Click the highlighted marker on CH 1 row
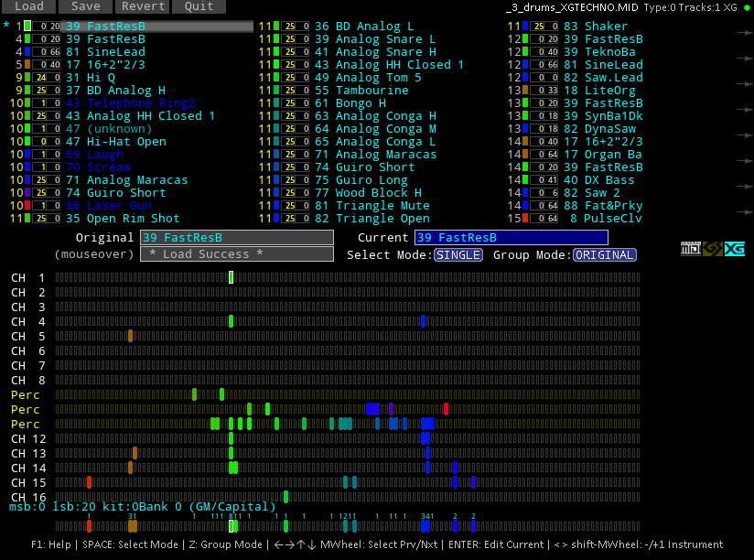 [x=232, y=277]
